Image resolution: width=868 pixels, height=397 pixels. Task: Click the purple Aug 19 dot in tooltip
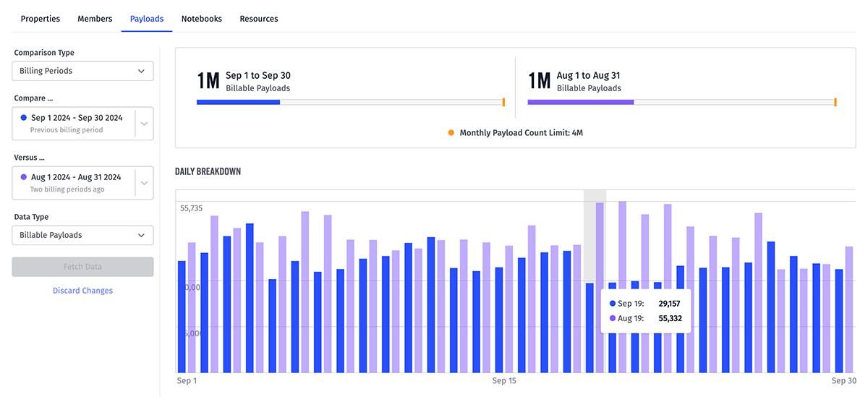[x=613, y=318]
